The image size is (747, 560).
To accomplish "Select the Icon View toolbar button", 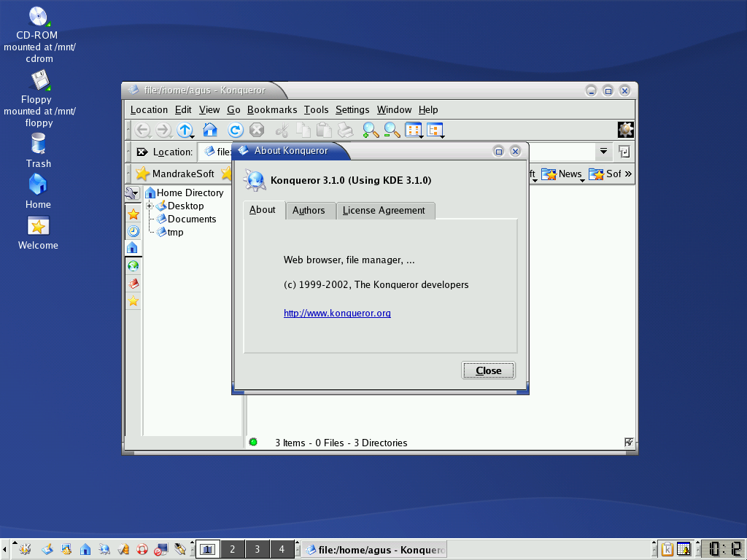I will pyautogui.click(x=414, y=130).
